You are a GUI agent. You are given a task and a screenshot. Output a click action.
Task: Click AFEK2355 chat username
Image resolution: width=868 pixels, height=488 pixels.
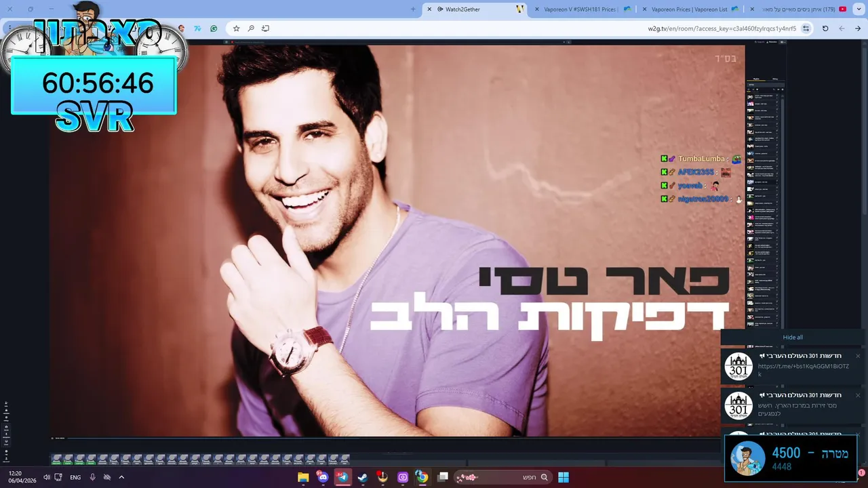coord(696,172)
